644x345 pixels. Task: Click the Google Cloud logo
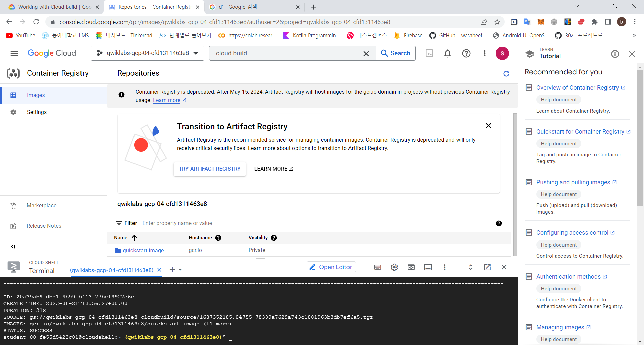pos(52,53)
